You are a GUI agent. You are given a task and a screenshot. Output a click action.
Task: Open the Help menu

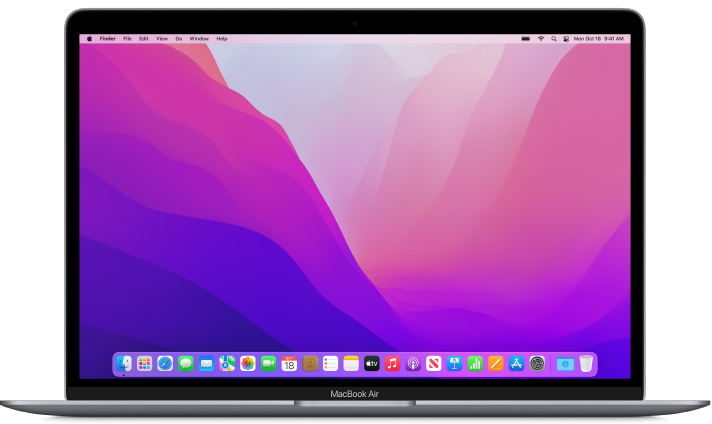[222, 39]
